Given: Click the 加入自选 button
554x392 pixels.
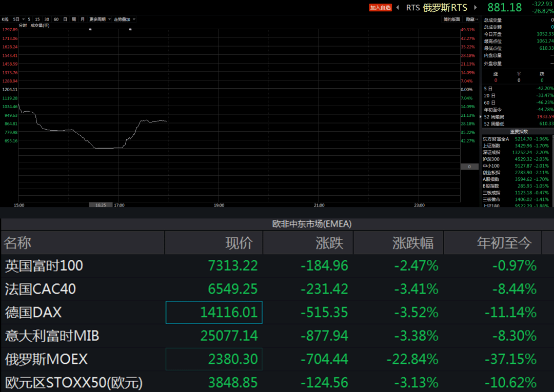Looking at the screenshot, I should pos(380,8).
